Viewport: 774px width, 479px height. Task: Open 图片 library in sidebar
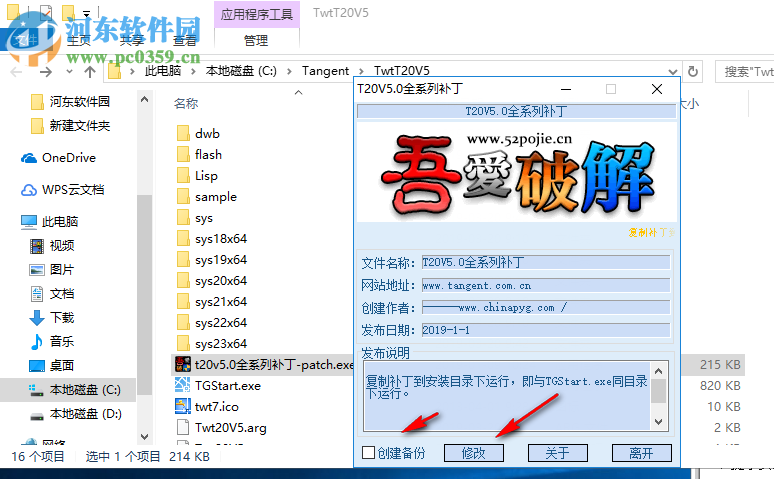52,270
